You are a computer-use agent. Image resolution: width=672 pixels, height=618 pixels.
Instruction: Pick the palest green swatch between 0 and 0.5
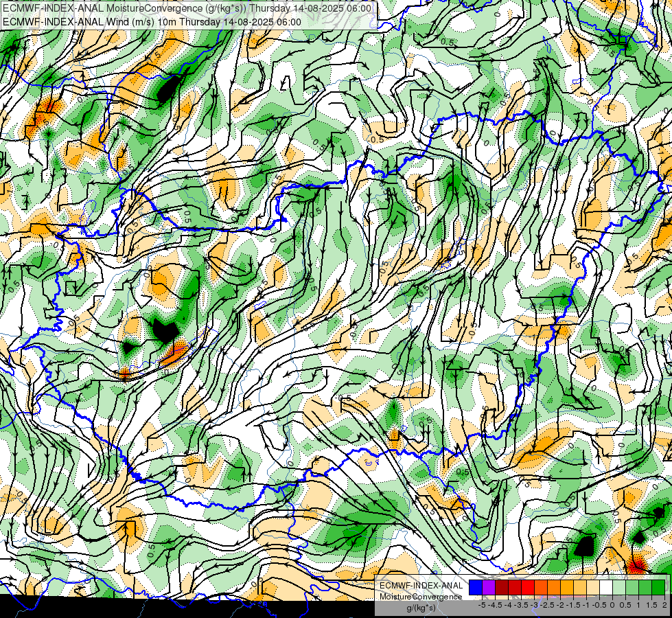(x=619, y=587)
